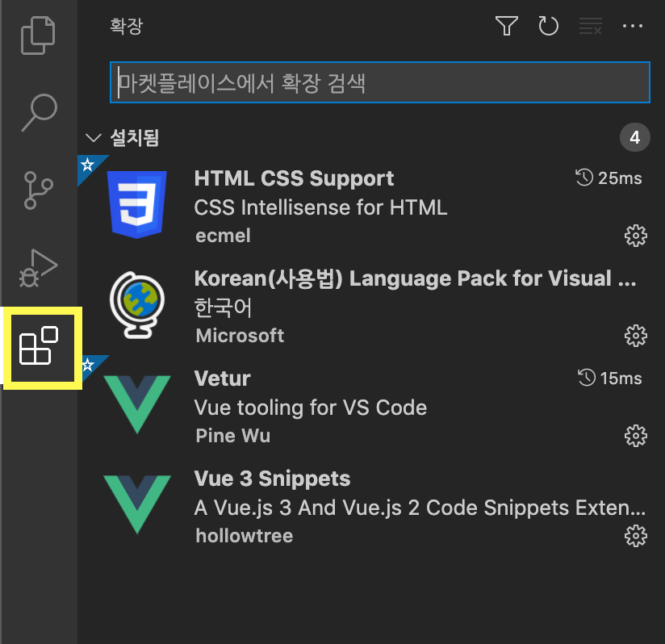665x644 pixels.
Task: Click the clear extension search results icon
Action: point(591,26)
